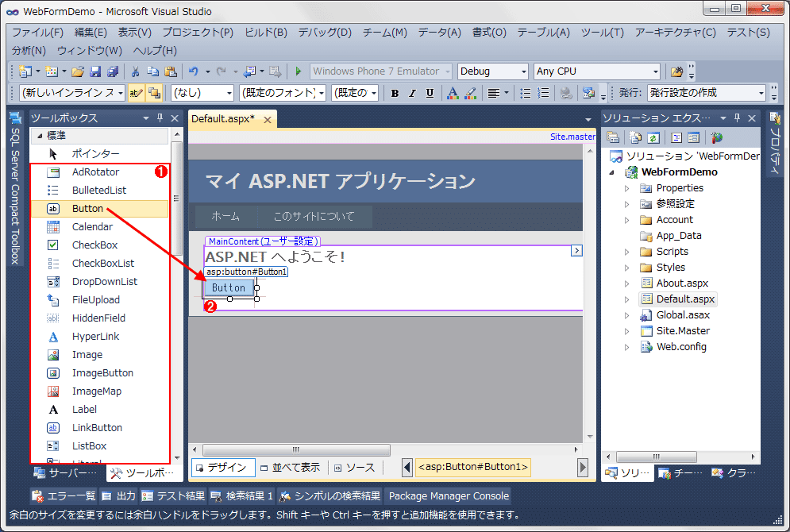
Task: Select CheckBoxList control in toolbox
Action: 99,263
